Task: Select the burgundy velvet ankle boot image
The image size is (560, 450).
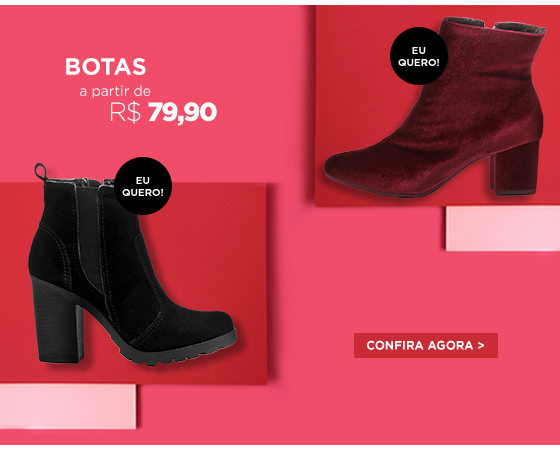Action: tap(435, 106)
